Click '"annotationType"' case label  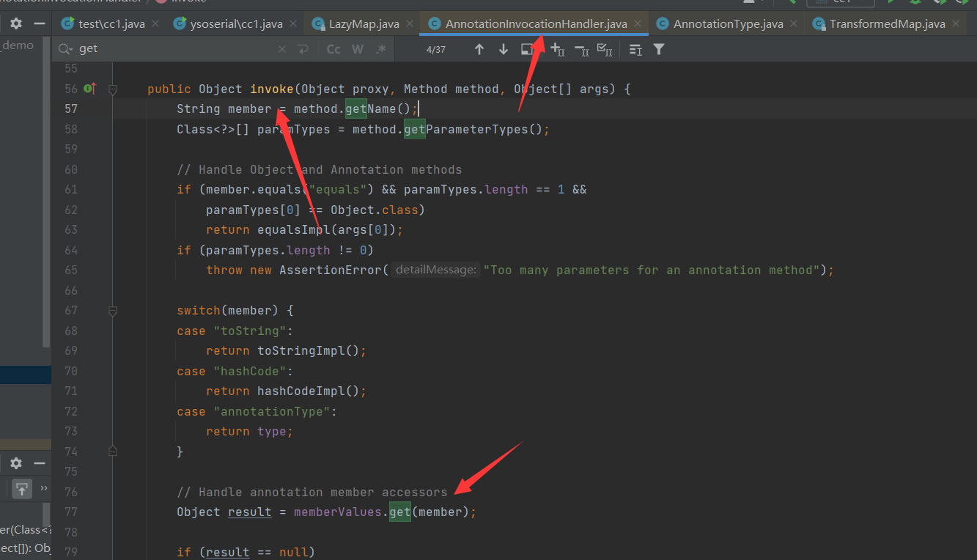pos(272,412)
